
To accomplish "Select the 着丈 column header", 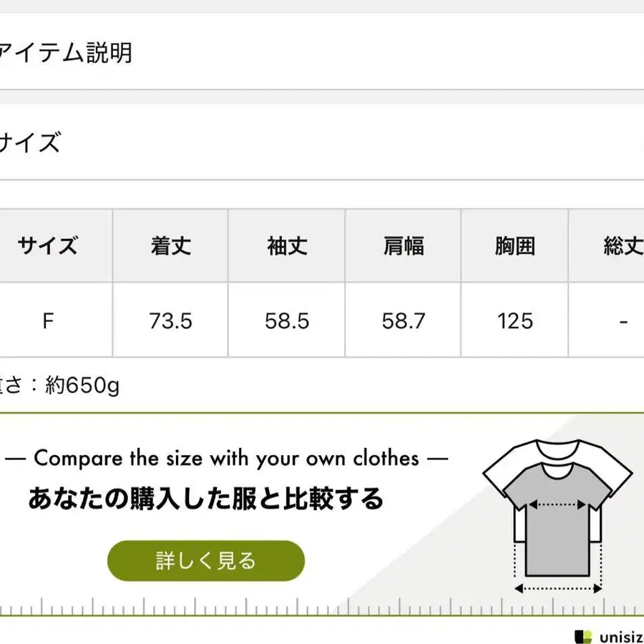I will pyautogui.click(x=171, y=246).
